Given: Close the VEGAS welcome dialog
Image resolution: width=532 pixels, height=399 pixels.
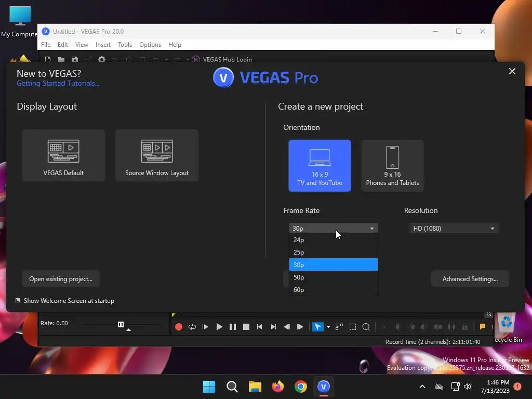Looking at the screenshot, I should pos(512,71).
